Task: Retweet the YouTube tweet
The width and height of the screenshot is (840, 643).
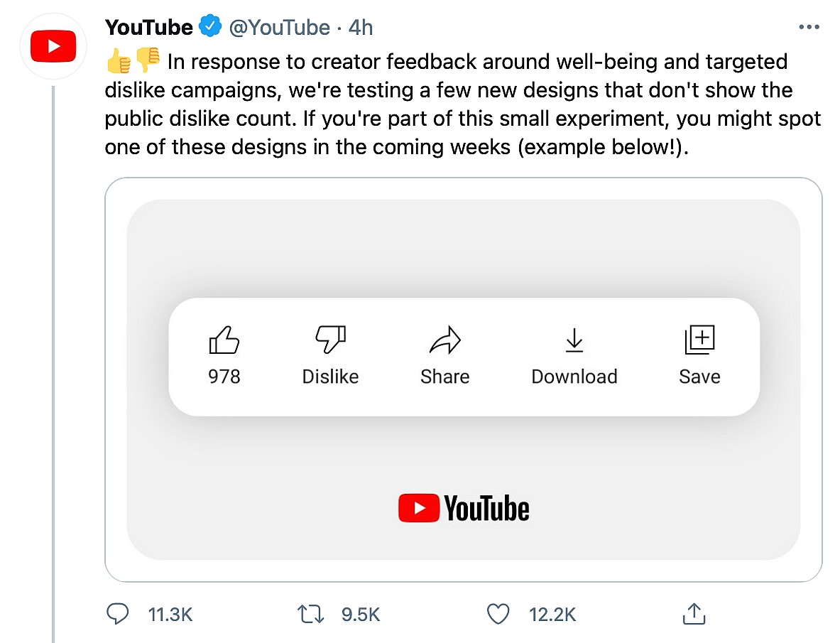Action: pyautogui.click(x=310, y=614)
